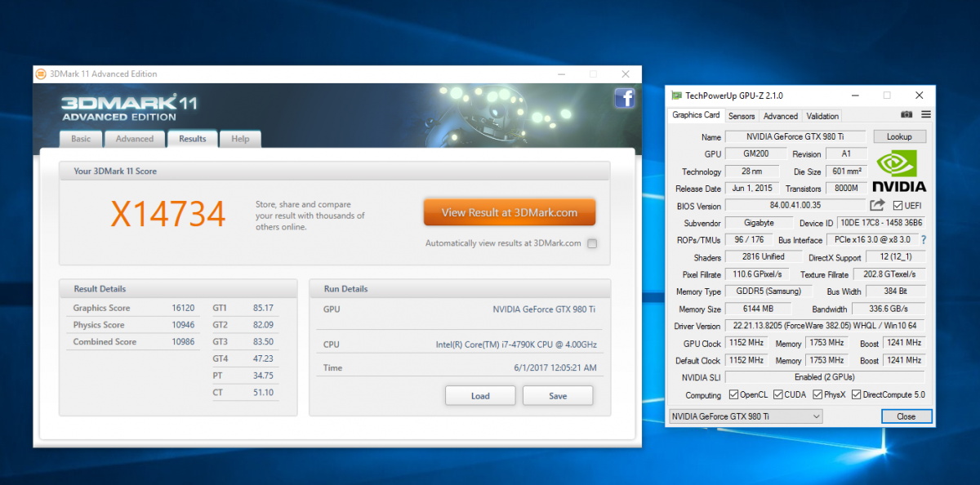Click the Driver Version field
Screen dimensions: 980x485
point(826,327)
